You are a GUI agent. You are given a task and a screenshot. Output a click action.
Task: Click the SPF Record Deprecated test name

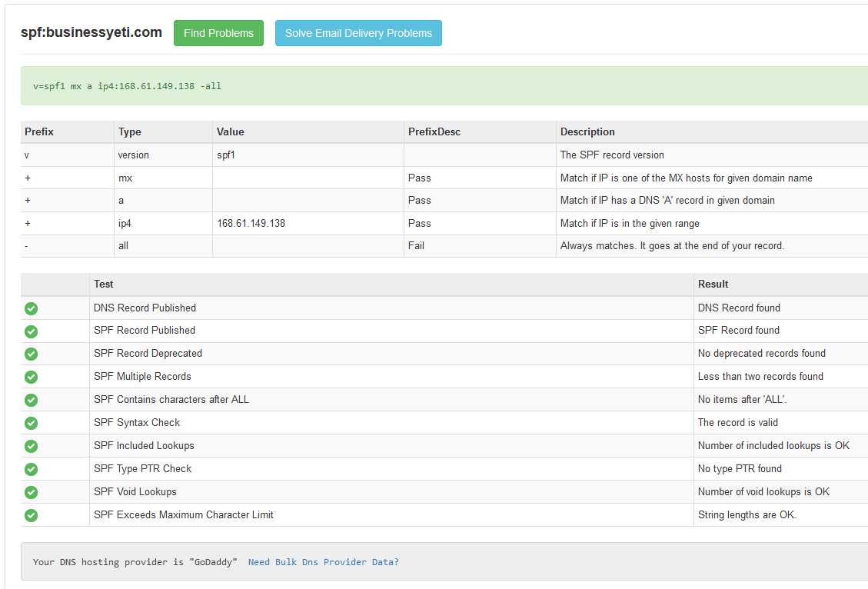(x=148, y=353)
